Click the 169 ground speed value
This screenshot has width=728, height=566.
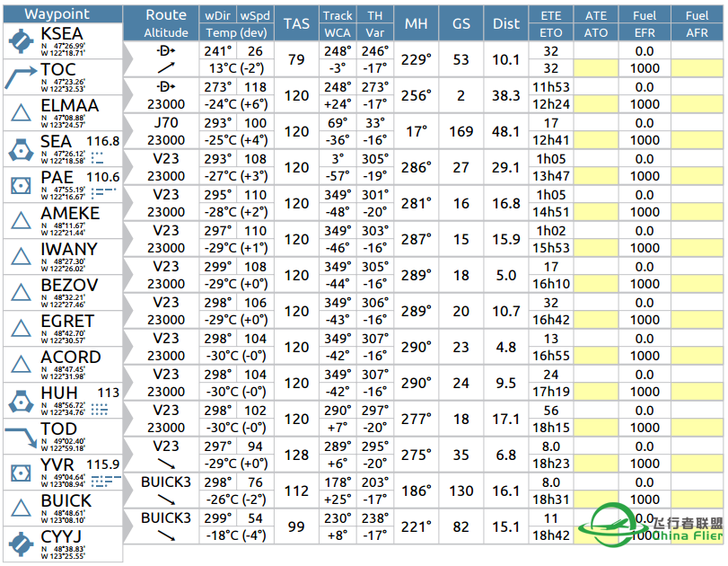coord(461,131)
